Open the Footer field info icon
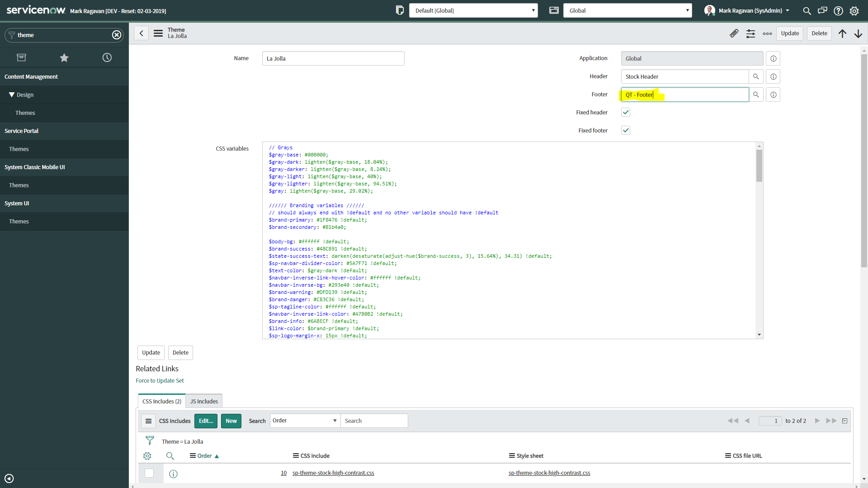The width and height of the screenshot is (868, 488). point(773,95)
